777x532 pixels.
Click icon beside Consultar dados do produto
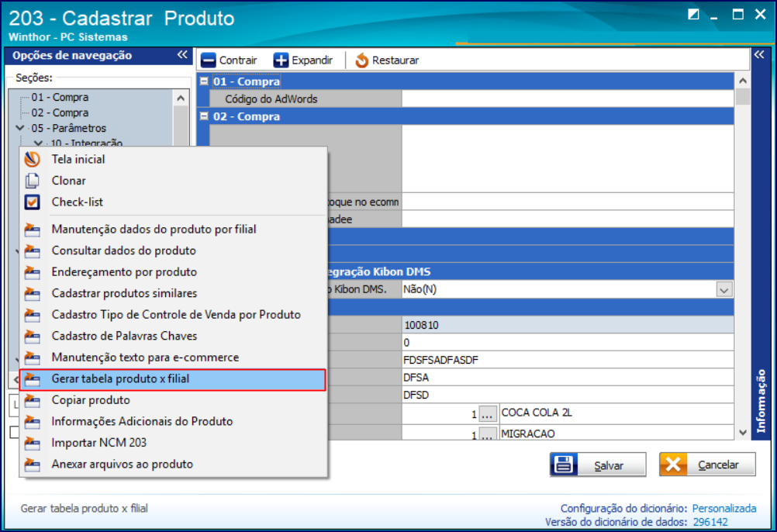click(33, 250)
